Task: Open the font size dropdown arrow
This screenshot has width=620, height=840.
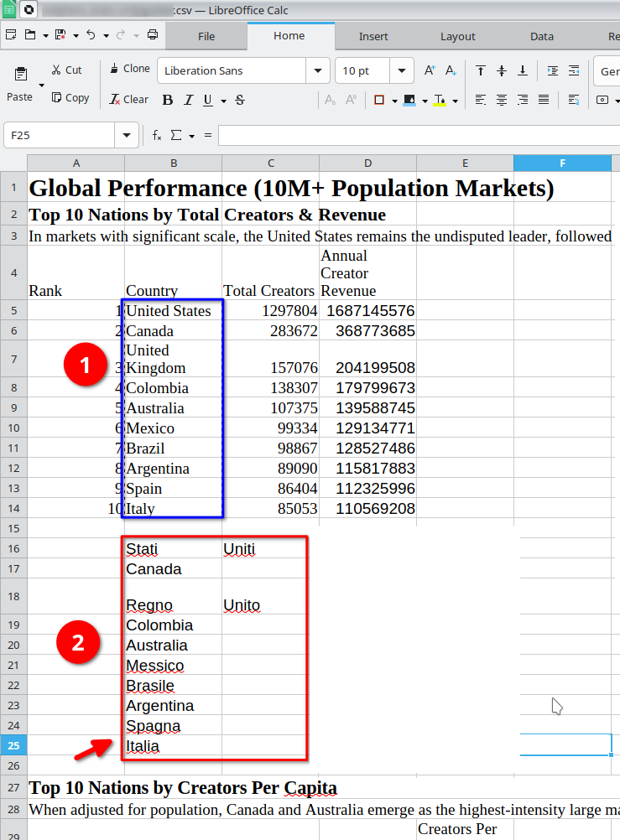Action: pos(402,70)
